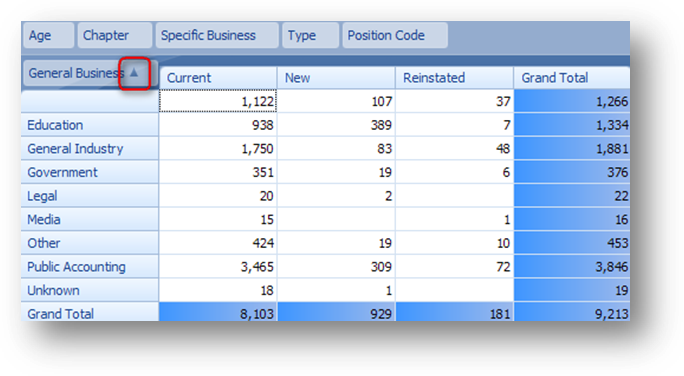The width and height of the screenshot is (684, 376).
Task: Click Grand Total Current value 8,103
Action: [x=218, y=312]
